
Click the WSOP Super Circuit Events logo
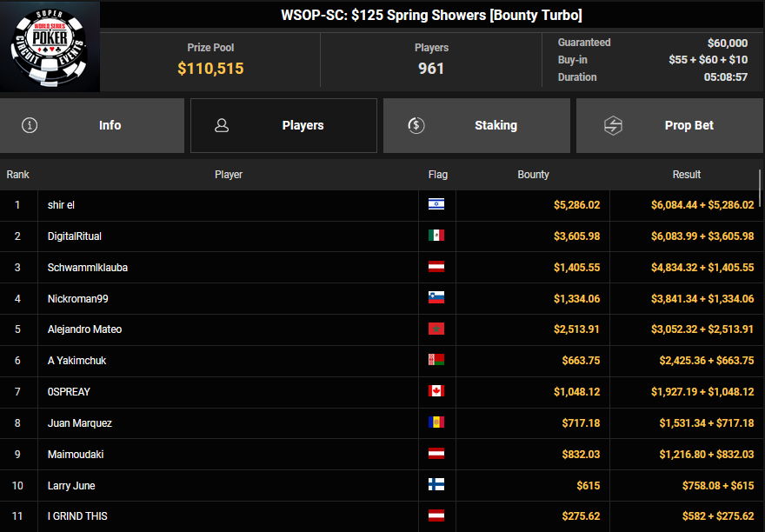click(50, 46)
